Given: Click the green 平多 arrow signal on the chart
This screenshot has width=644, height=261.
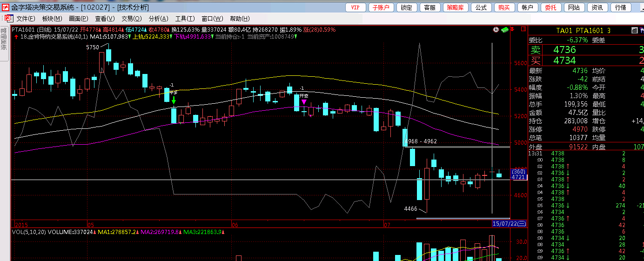Looking at the screenshot, I should (x=174, y=99).
